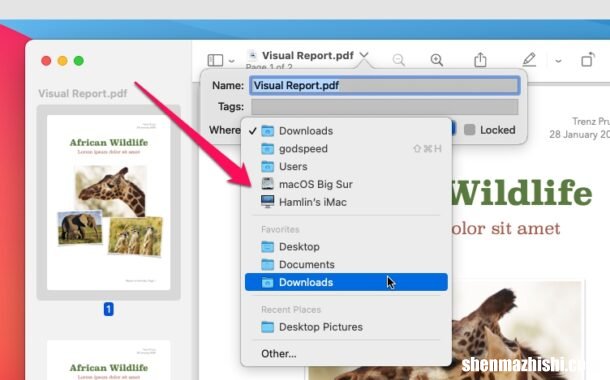Image resolution: width=610 pixels, height=380 pixels.
Task: Click the folder icon beside godspeed
Action: tap(267, 149)
